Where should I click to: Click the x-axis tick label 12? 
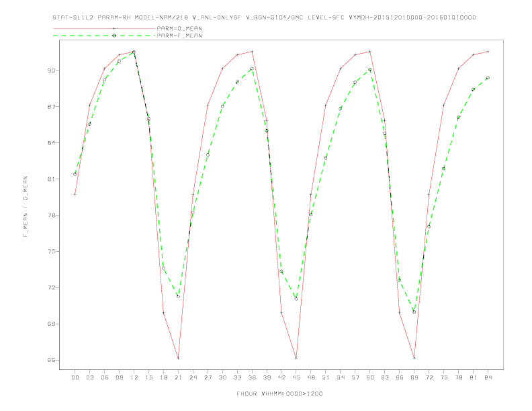[134, 377]
